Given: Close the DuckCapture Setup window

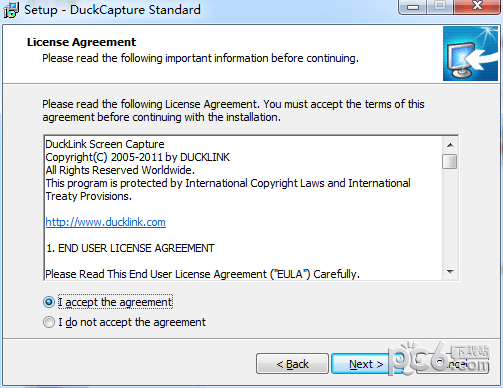Looking at the screenshot, I should pyautogui.click(x=477, y=7).
